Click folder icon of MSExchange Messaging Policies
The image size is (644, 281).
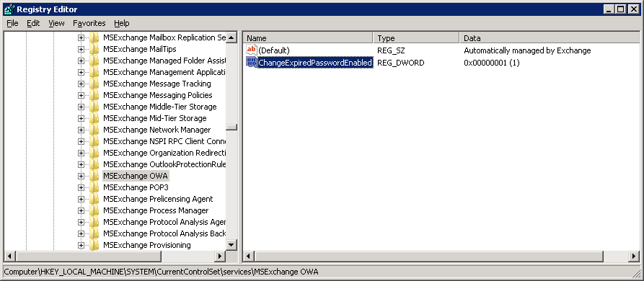[x=94, y=95]
